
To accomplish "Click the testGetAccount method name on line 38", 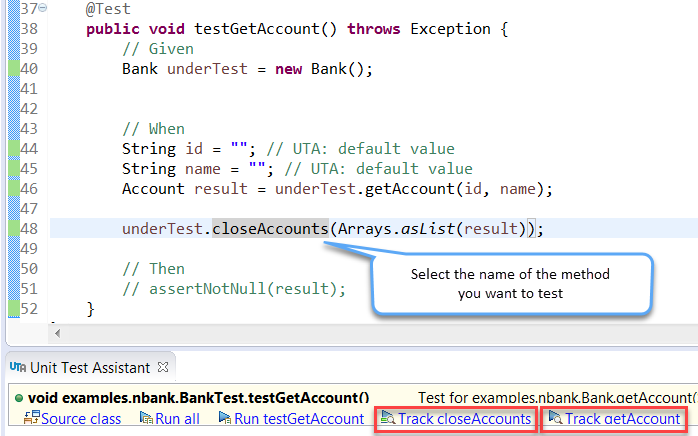I will 257,29.
